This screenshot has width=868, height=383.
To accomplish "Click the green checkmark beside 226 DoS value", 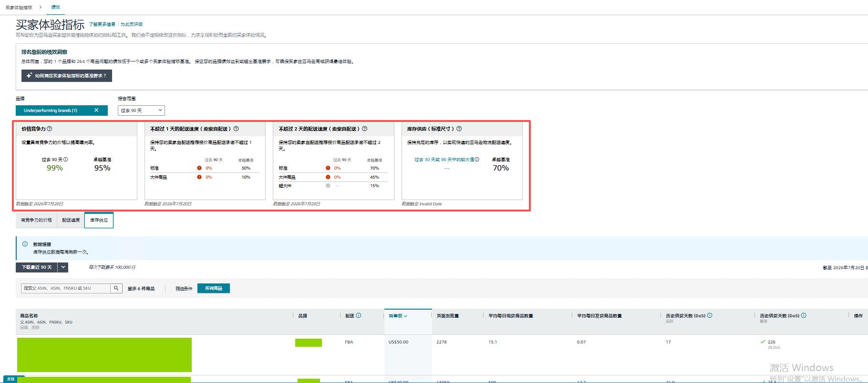I will (x=763, y=342).
